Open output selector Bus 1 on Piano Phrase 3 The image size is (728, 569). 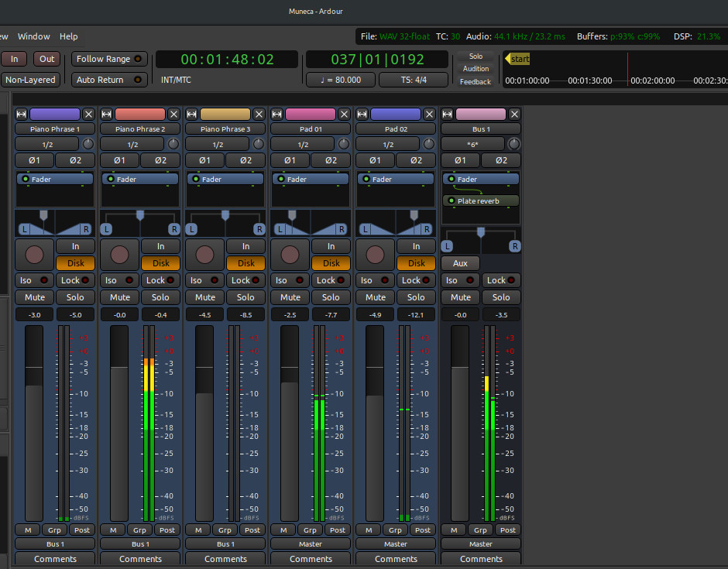point(225,544)
